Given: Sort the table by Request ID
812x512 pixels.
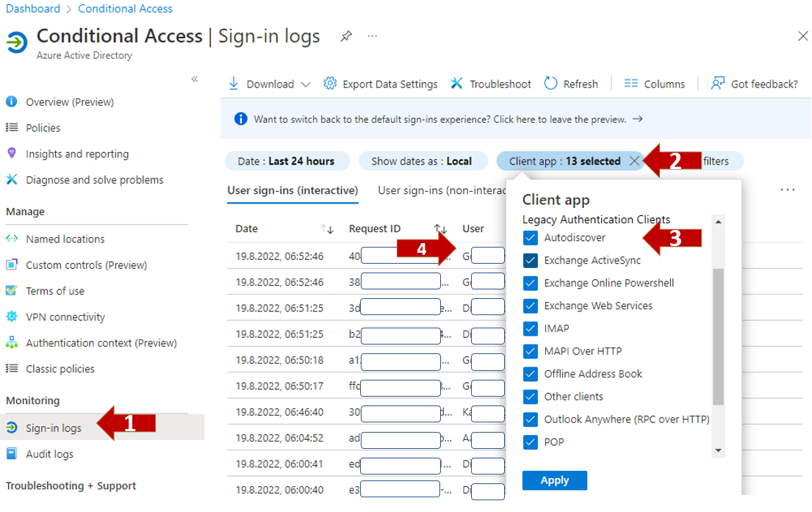Looking at the screenshot, I should [x=440, y=229].
